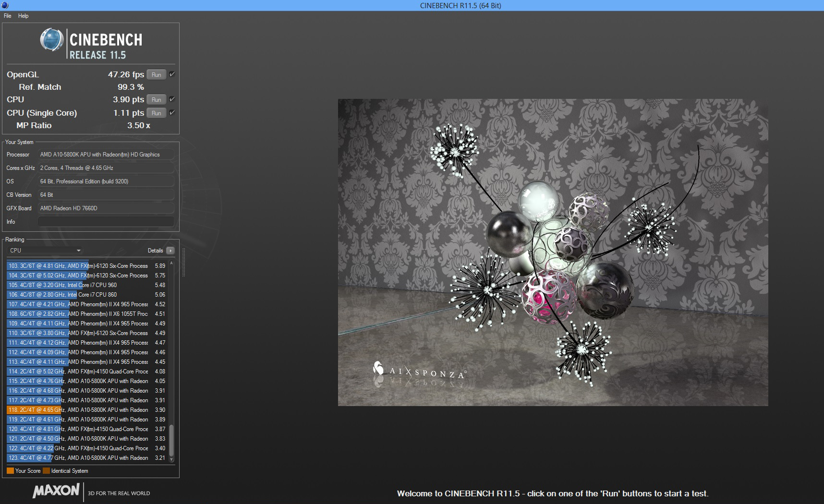The image size is (824, 504).
Task: Select ranking row 107 Phenom II X4 965
Action: (x=87, y=304)
